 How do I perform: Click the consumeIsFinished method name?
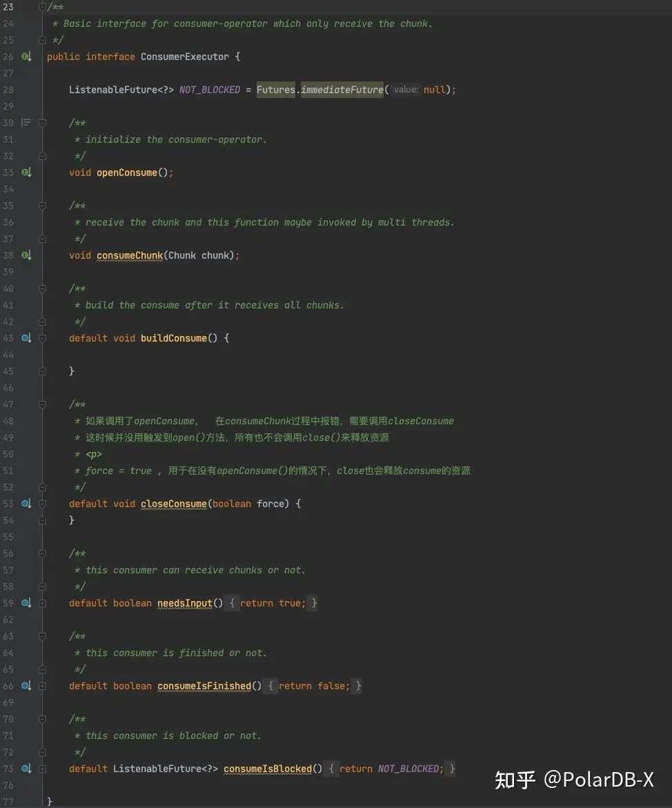pyautogui.click(x=204, y=686)
